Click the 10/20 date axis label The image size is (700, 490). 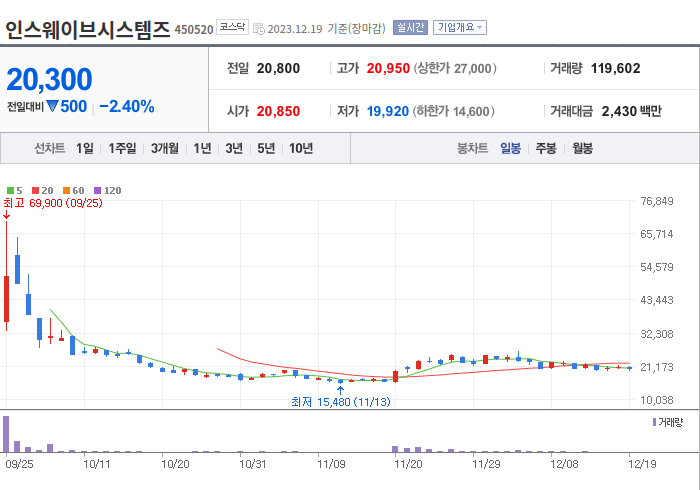point(175,464)
